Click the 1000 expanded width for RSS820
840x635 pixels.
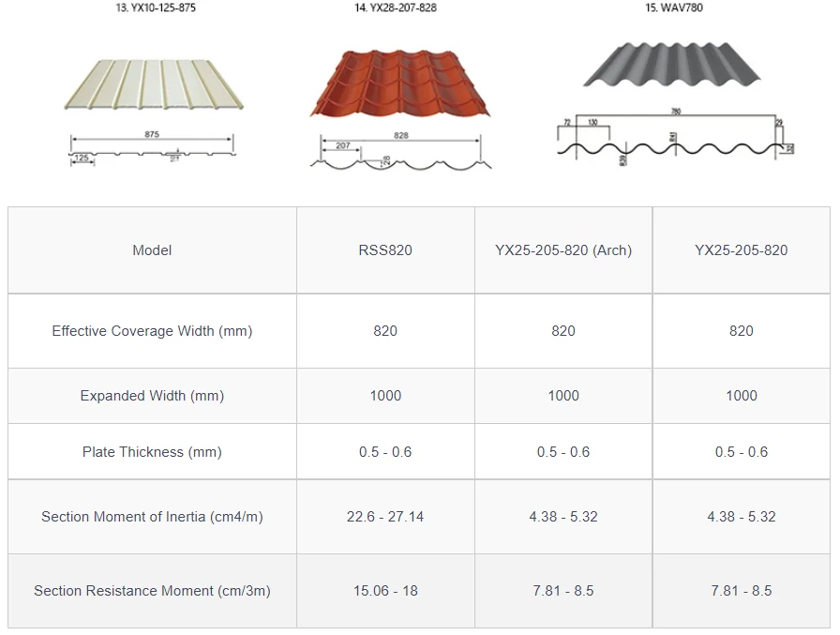[x=385, y=396]
